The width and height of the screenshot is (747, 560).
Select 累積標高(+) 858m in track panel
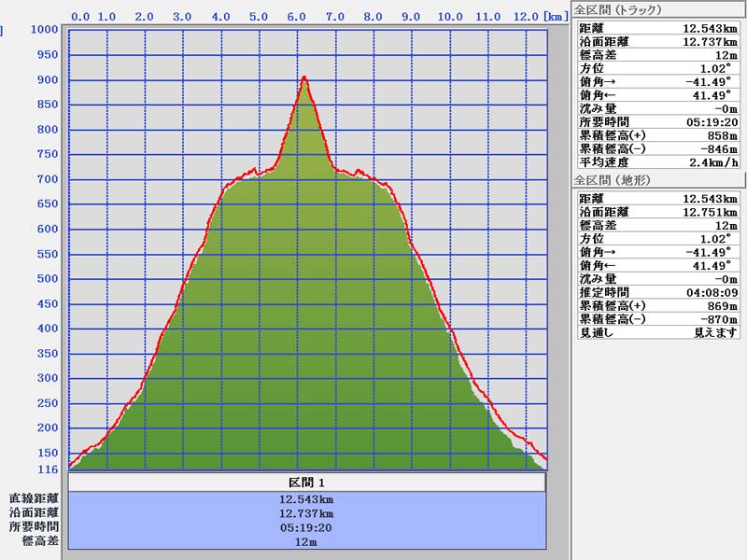coord(658,135)
